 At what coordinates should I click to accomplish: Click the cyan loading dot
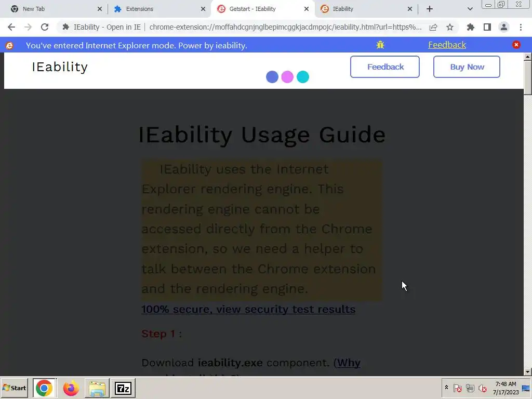pyautogui.click(x=303, y=77)
